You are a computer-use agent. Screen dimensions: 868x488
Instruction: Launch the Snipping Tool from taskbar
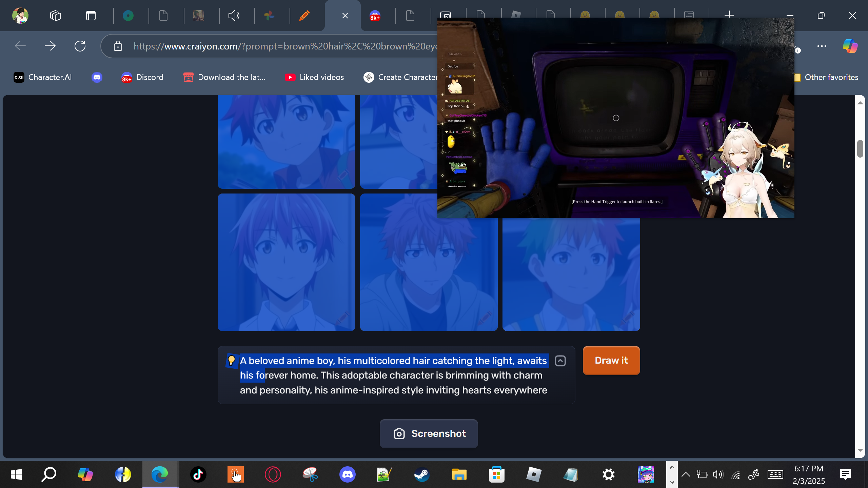pyautogui.click(x=310, y=474)
